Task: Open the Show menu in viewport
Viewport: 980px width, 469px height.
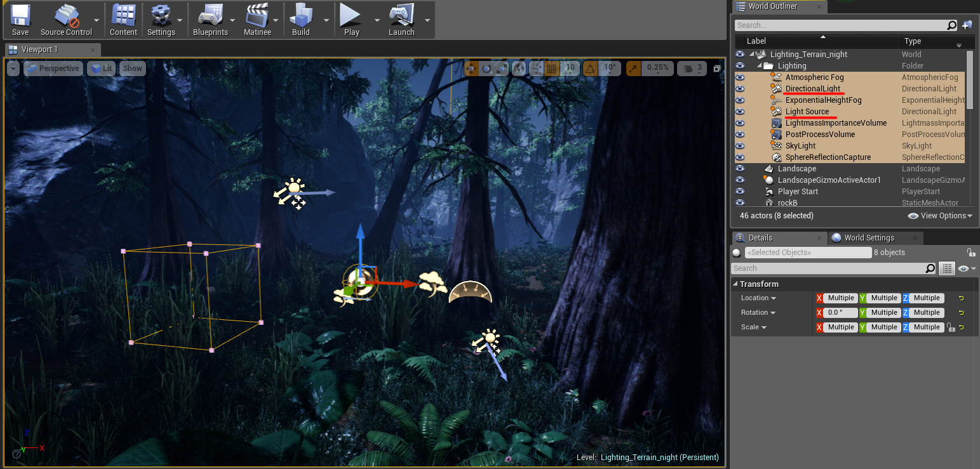Action: 132,68
